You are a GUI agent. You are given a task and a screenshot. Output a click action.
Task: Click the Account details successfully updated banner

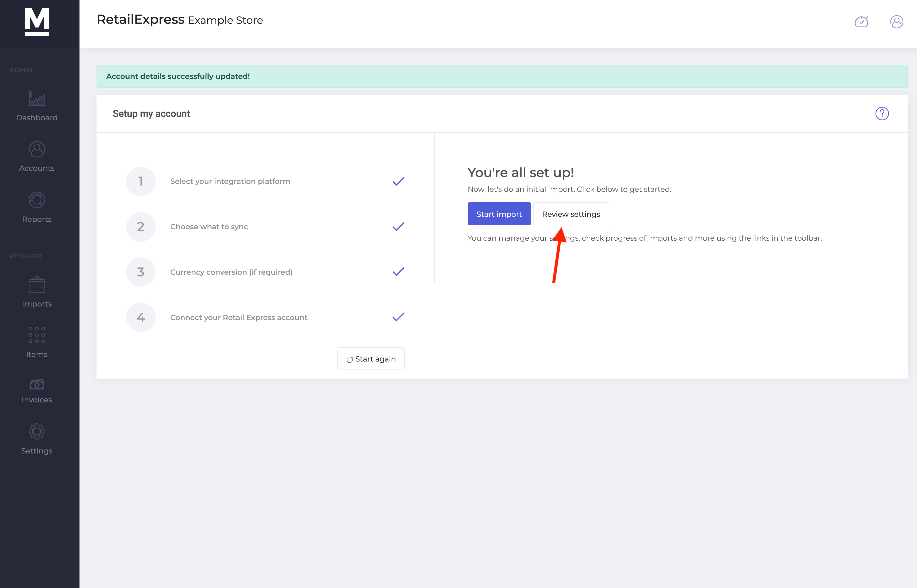502,76
